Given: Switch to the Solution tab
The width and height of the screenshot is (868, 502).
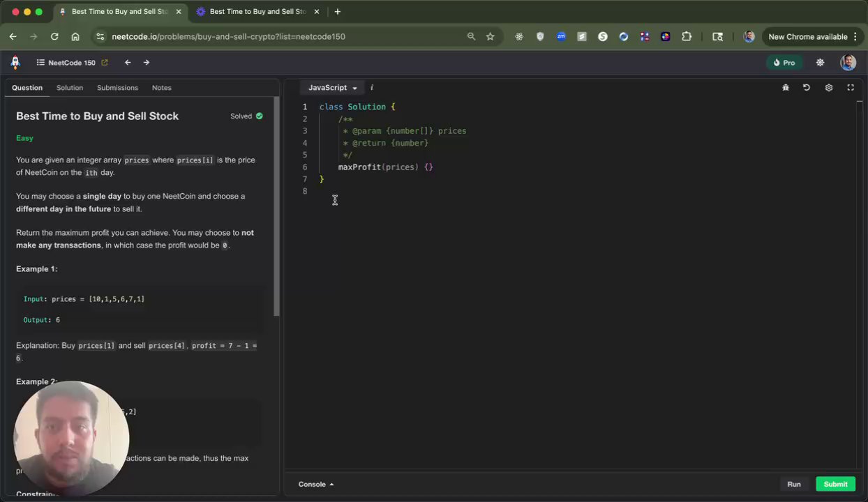Looking at the screenshot, I should 70,88.
